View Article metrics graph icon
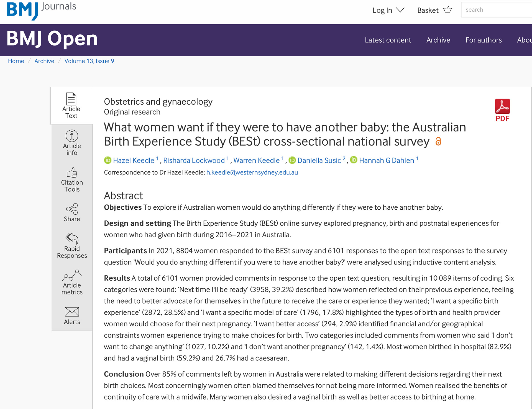Image resolution: width=532 pixels, height=409 pixels. (x=72, y=275)
